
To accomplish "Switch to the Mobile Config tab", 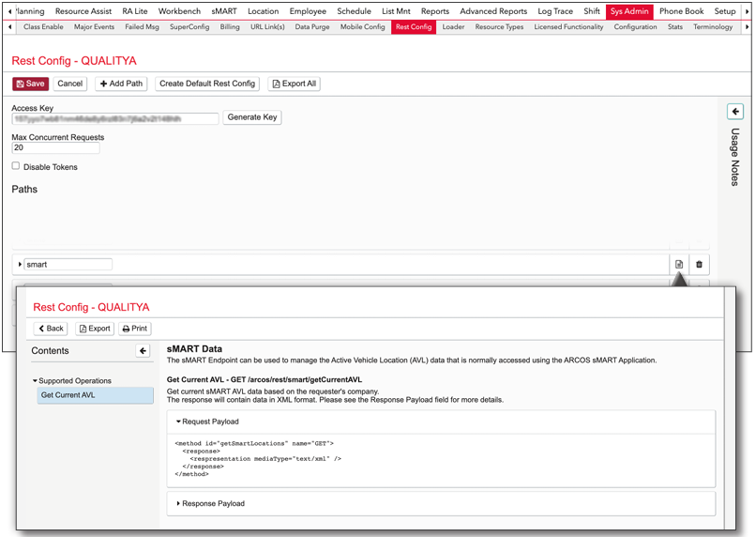I will coord(363,27).
